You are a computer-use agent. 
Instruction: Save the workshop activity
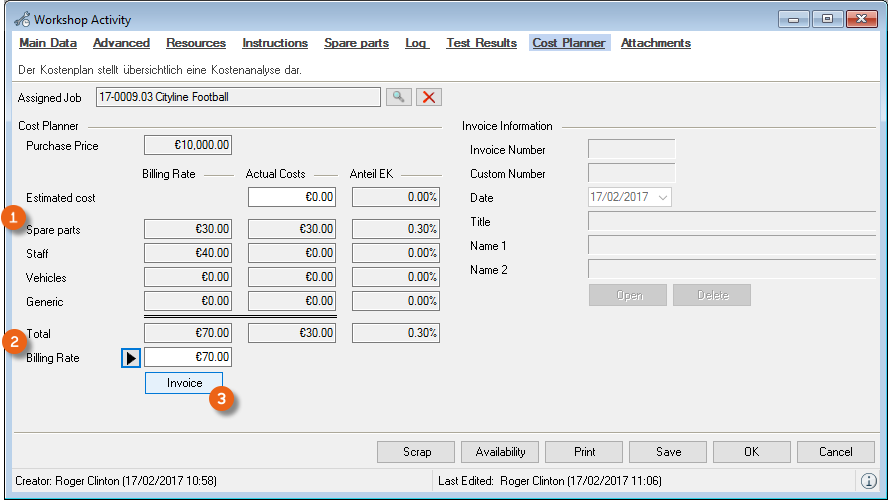click(x=668, y=452)
